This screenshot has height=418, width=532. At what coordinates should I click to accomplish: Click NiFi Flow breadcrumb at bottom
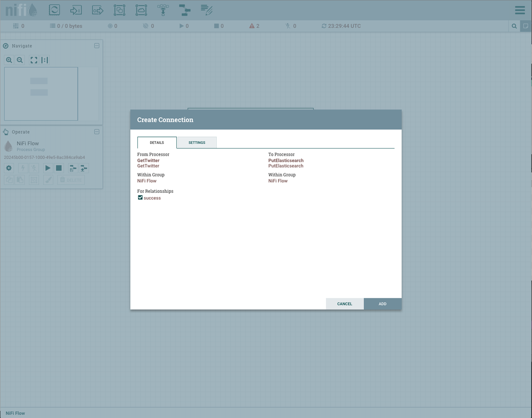click(x=15, y=413)
